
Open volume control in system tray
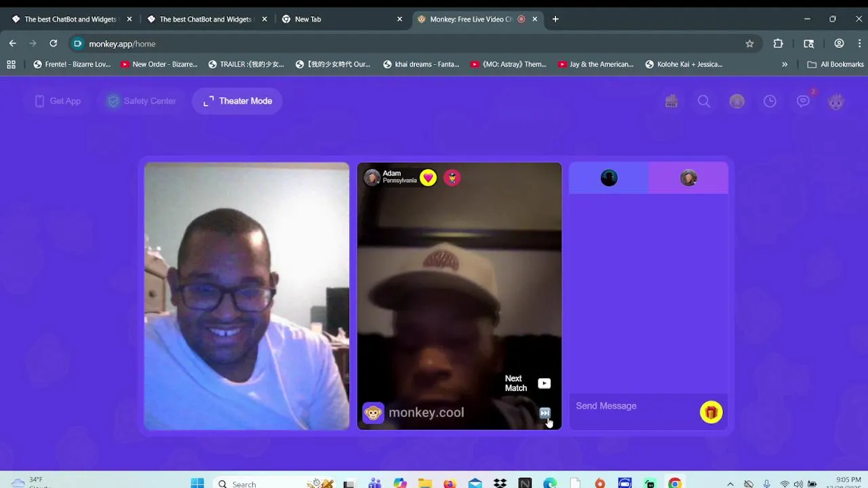click(798, 484)
